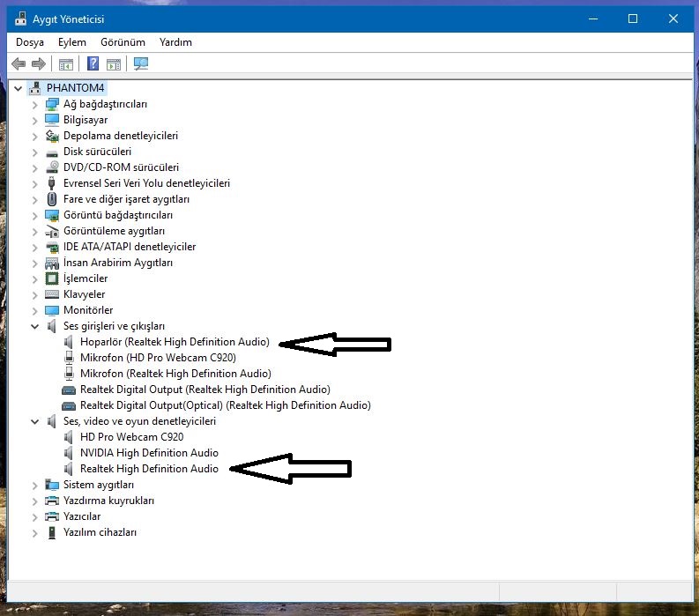Viewport: 699px width, 616px height.
Task: Maximize the Aygıt Yöneticisi window
Action: 633,19
